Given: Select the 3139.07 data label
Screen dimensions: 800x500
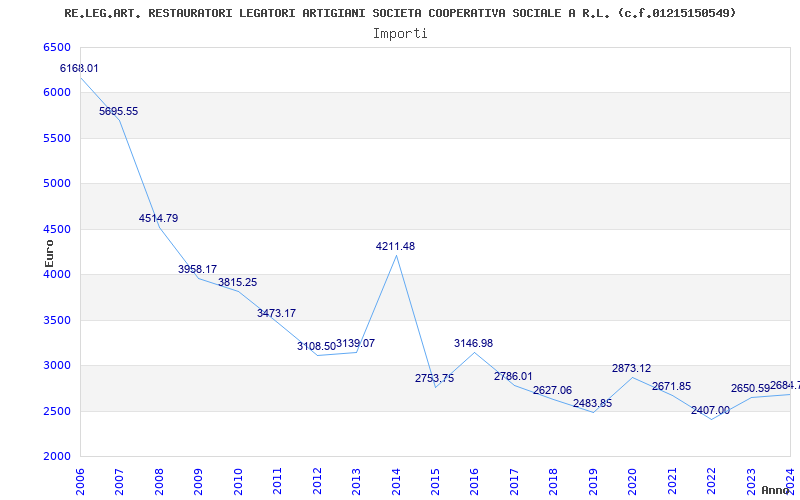Looking at the screenshot, I should pyautogui.click(x=356, y=343).
